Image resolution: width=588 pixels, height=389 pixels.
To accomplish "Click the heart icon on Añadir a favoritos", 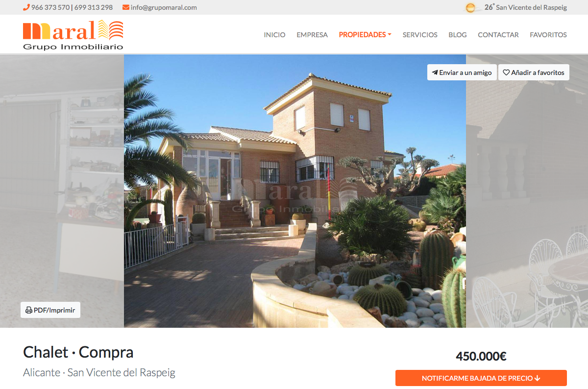I will pyautogui.click(x=506, y=73).
